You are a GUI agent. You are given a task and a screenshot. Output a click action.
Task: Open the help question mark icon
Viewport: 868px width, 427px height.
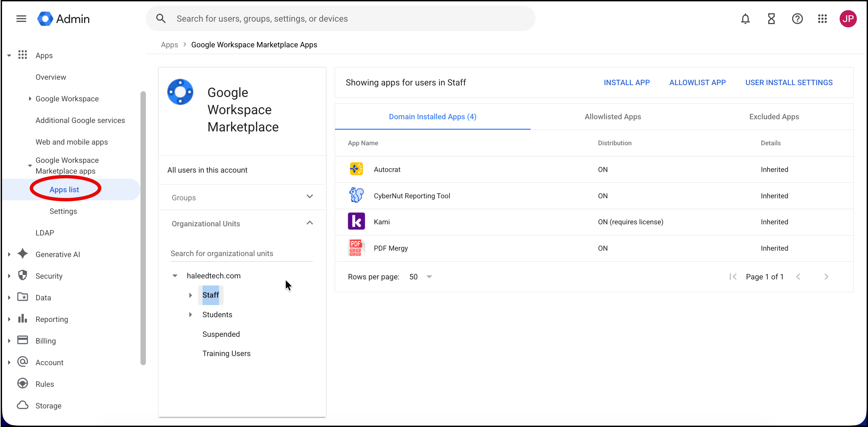(x=797, y=19)
